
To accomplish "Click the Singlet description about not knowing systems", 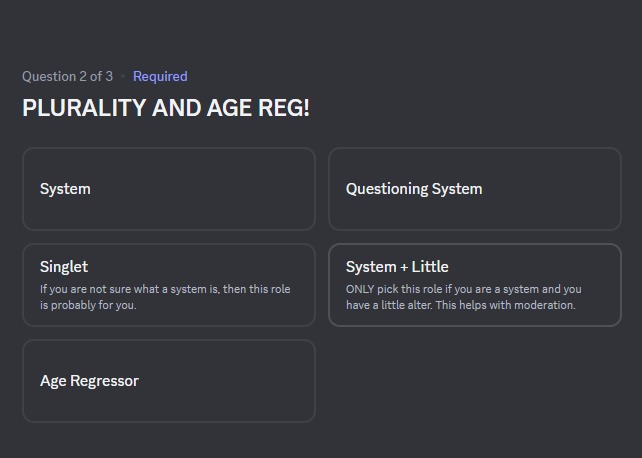I will pyautogui.click(x=165, y=297).
